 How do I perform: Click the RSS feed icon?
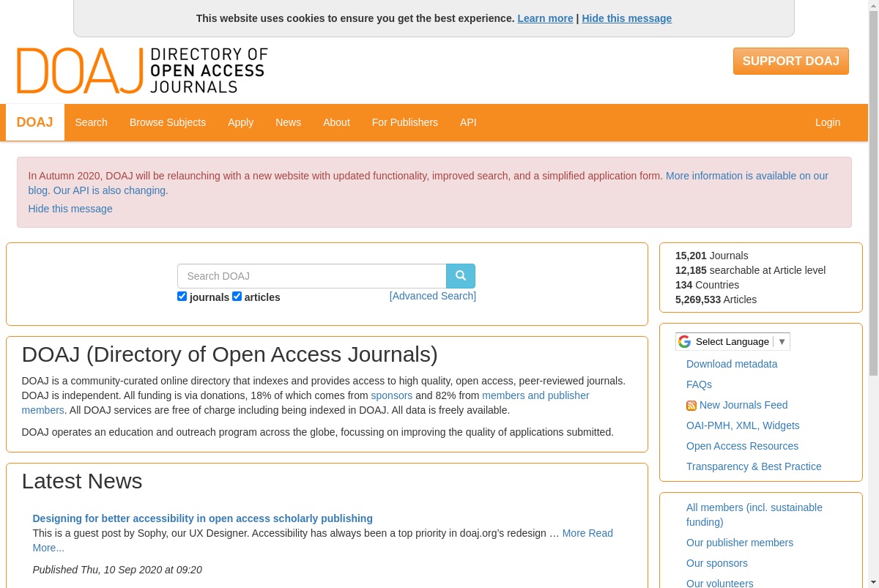[x=691, y=406]
